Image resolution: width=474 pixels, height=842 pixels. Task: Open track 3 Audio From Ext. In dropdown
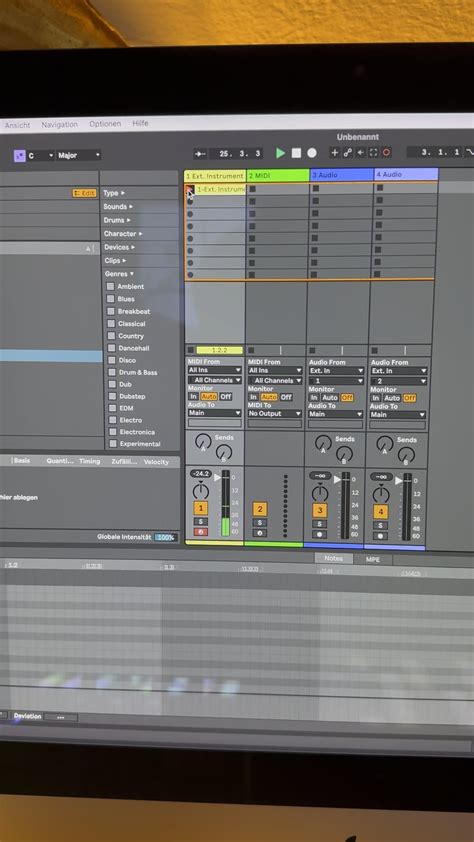point(337,371)
